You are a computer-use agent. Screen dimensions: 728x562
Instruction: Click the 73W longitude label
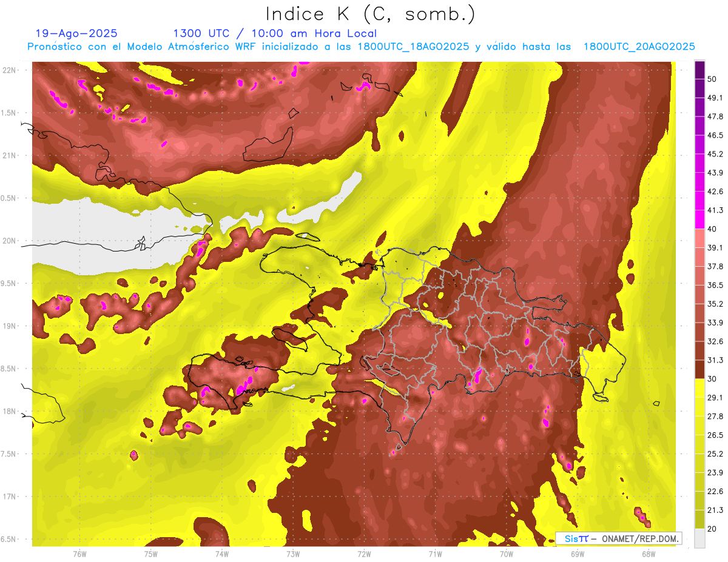[292, 554]
